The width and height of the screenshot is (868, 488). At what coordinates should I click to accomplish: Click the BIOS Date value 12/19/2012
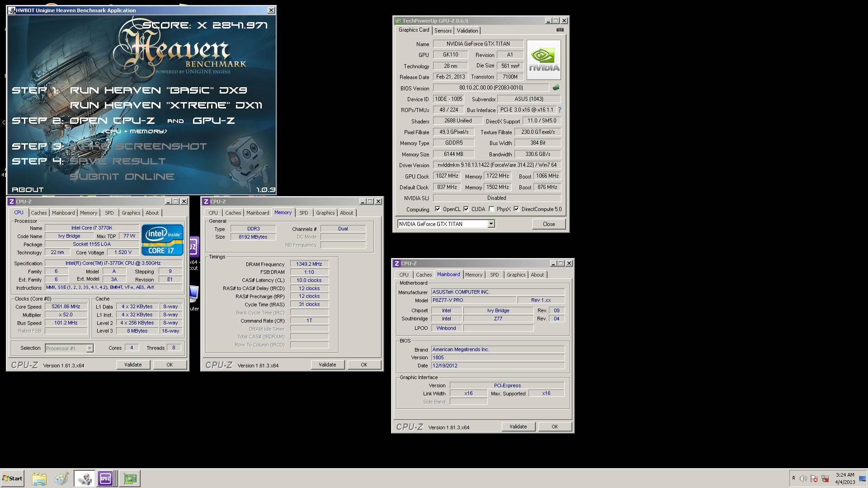pyautogui.click(x=498, y=366)
